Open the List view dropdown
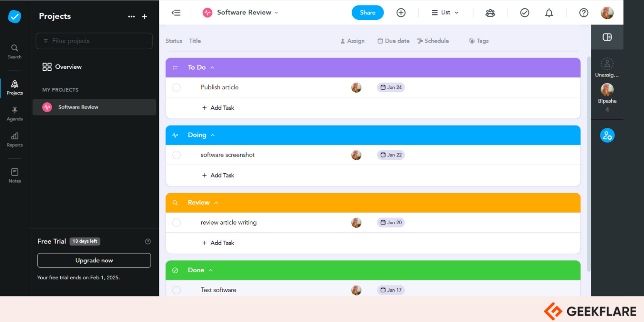Screen dimensions: 644x322 click(445, 13)
